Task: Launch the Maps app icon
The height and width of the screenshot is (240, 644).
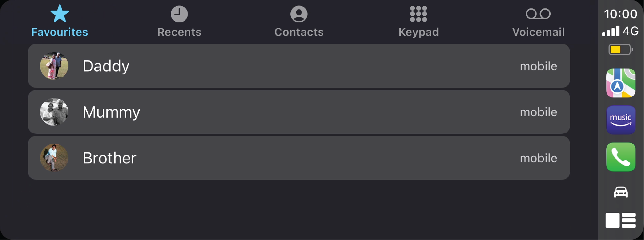Action: click(621, 83)
